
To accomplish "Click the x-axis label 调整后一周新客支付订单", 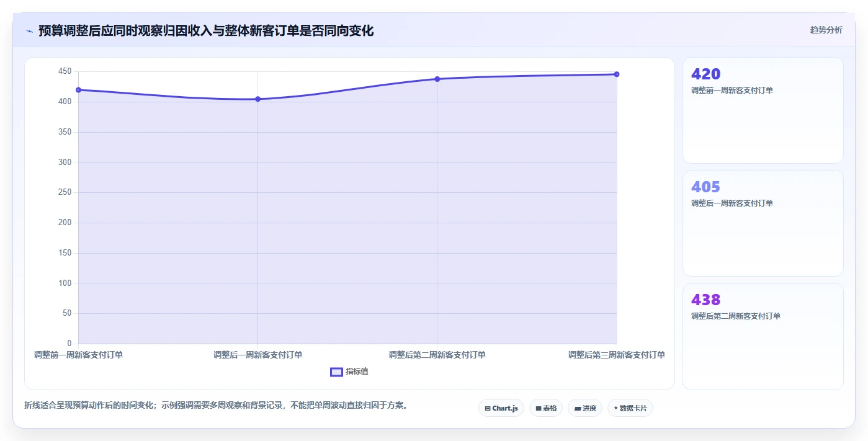I will [x=258, y=355].
